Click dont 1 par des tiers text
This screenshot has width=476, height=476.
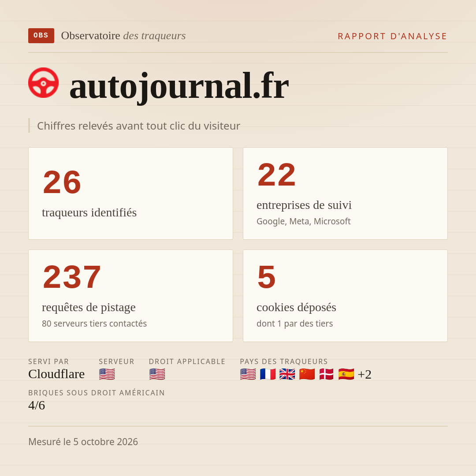(x=295, y=324)
